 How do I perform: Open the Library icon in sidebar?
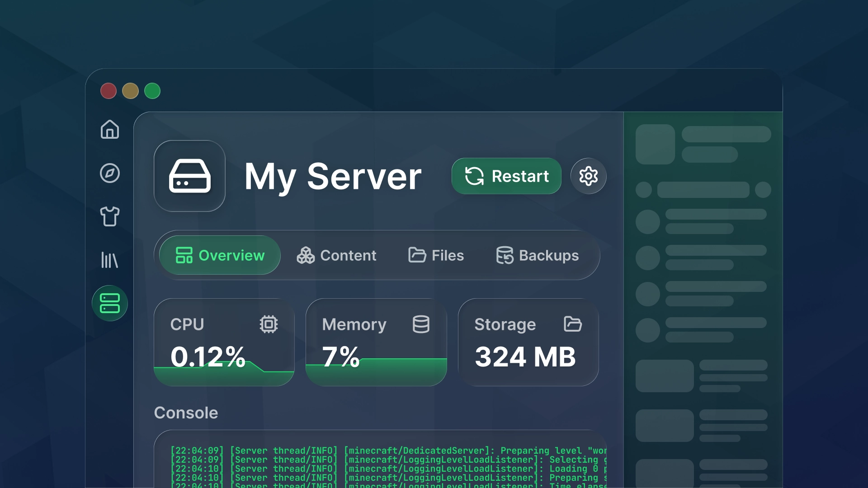click(110, 260)
